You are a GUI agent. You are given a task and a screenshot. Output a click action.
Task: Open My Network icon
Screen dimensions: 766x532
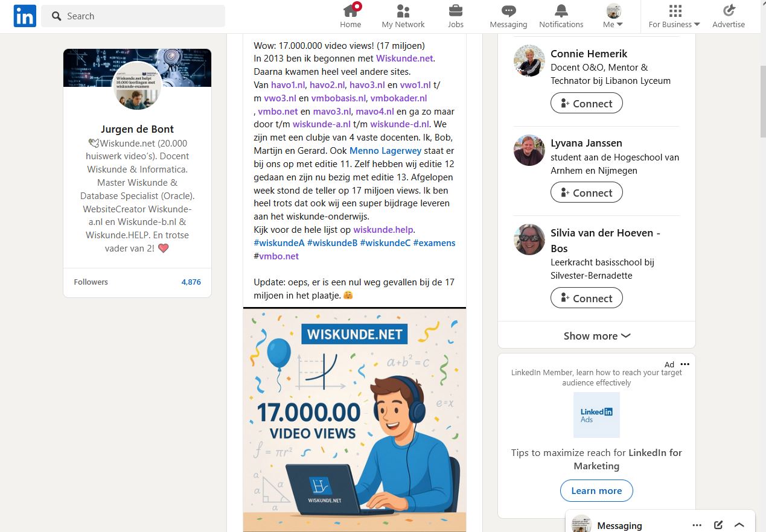(x=403, y=11)
